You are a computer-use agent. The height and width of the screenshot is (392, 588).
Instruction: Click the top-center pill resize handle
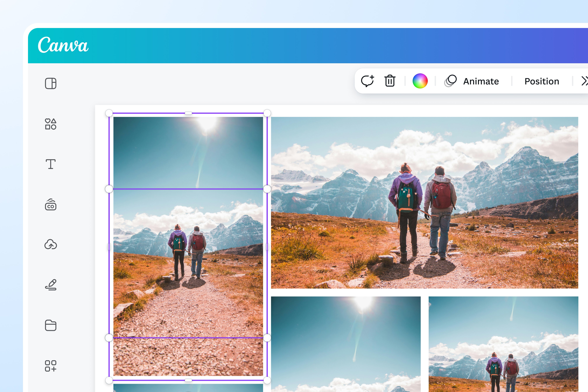point(188,113)
